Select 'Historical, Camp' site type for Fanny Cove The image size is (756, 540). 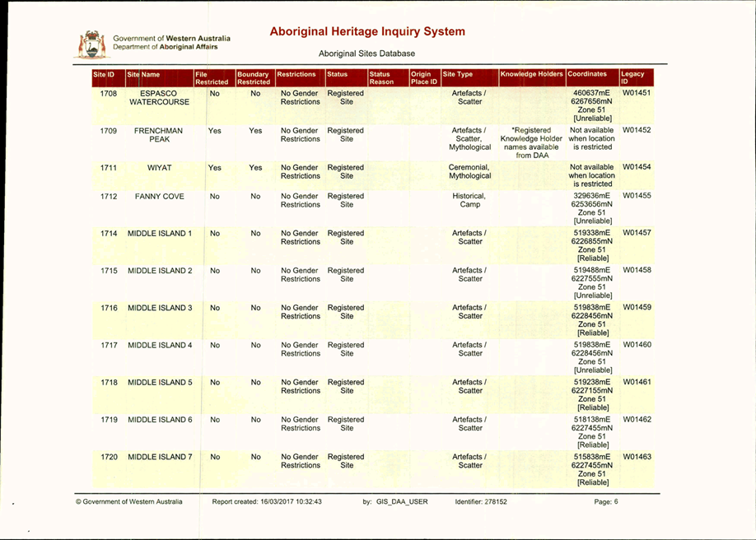pos(469,201)
